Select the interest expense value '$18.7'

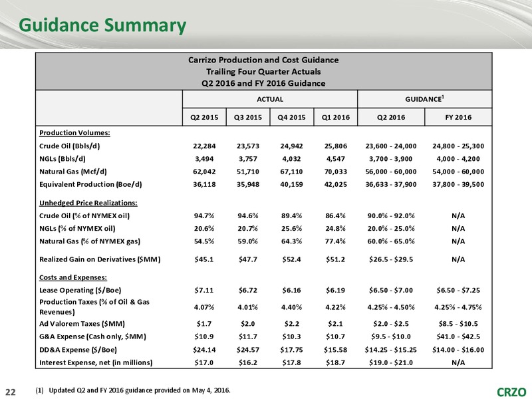coord(336,363)
